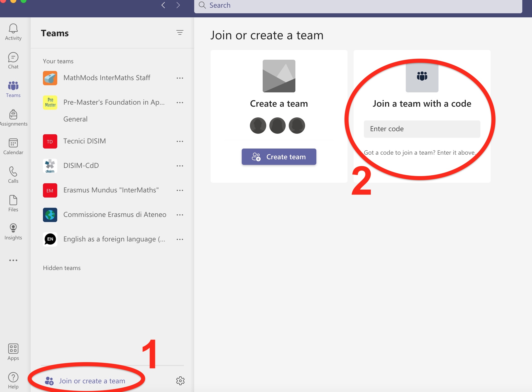Image resolution: width=532 pixels, height=392 pixels.
Task: Click the filter teams icon
Action: [x=180, y=32]
